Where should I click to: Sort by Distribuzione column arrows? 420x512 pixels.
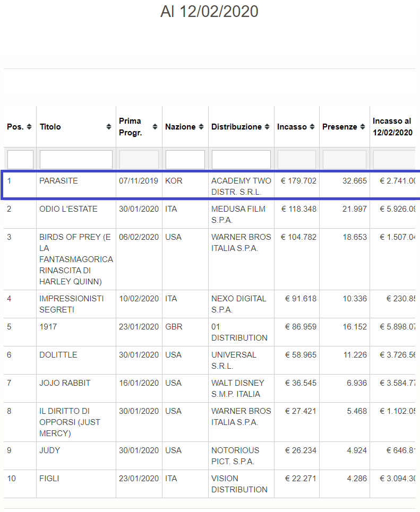[267, 127]
